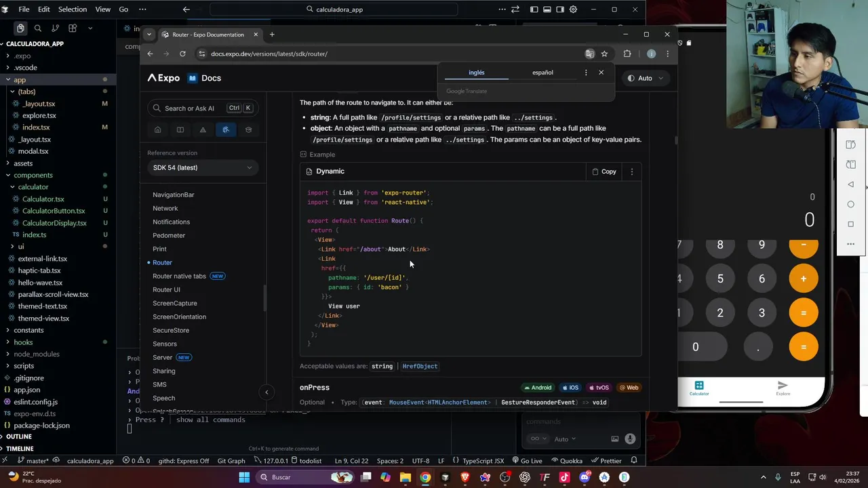Open Source Control view in VS Code
This screenshot has height=488, width=868.
click(56, 28)
